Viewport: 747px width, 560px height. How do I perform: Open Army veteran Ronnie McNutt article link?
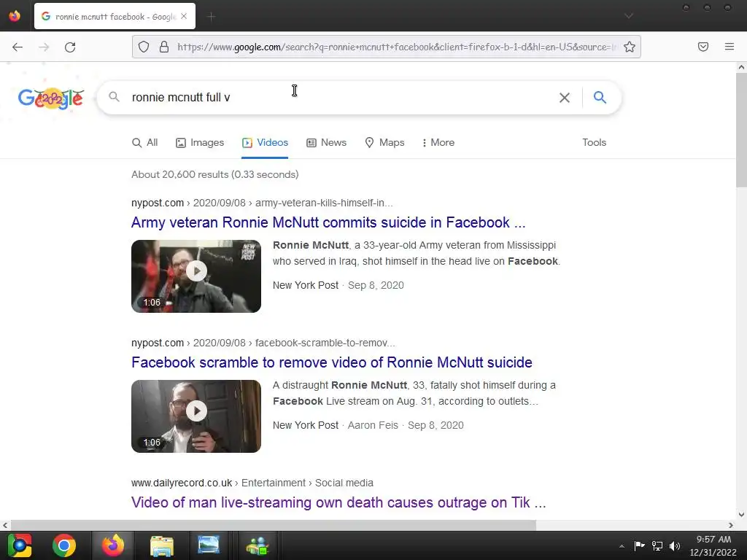point(328,222)
